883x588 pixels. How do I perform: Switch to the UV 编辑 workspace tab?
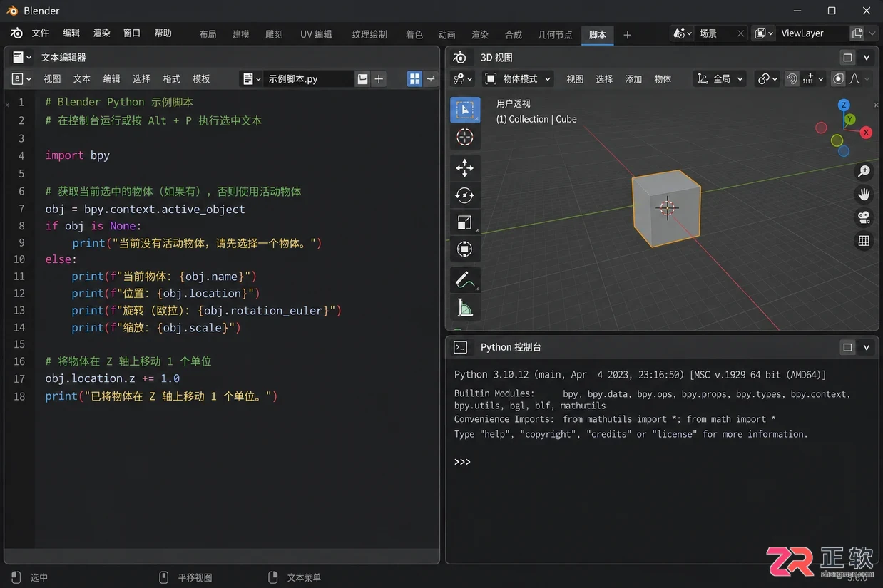316,34
